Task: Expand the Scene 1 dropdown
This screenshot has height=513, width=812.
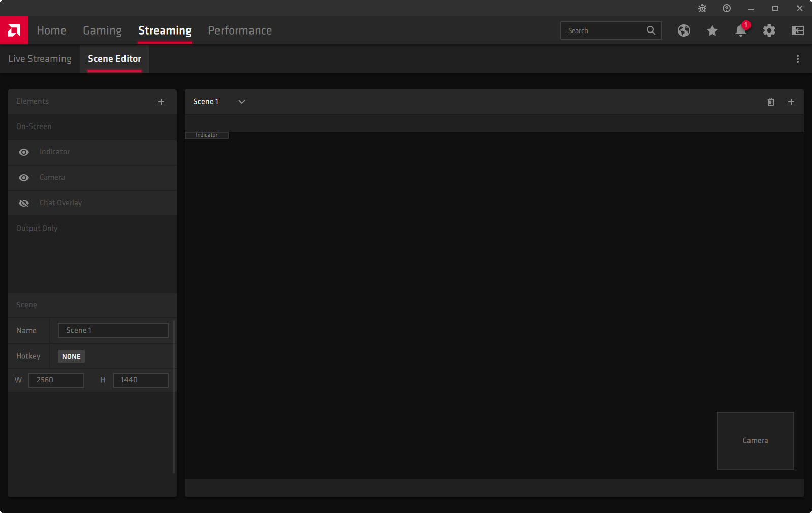Action: (x=242, y=102)
